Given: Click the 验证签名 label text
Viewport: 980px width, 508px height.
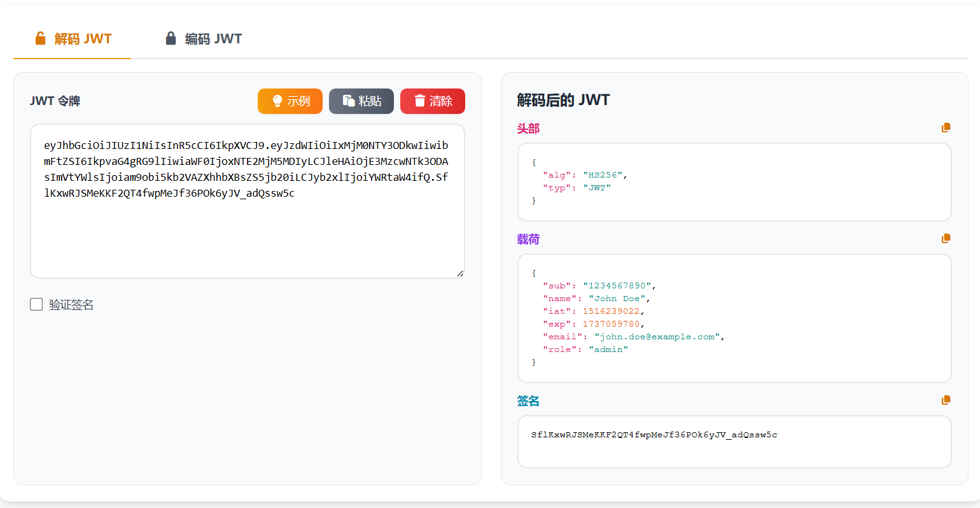Looking at the screenshot, I should click(x=71, y=305).
